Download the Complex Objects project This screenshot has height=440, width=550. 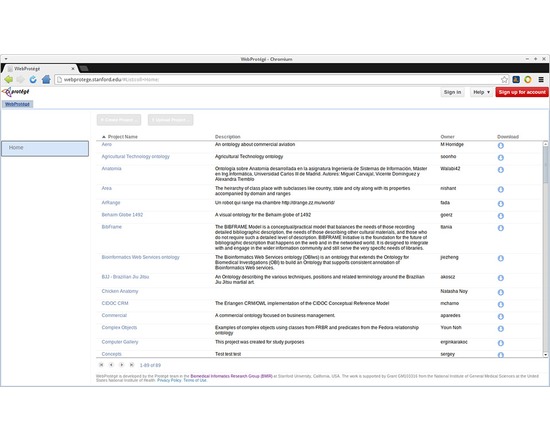click(x=501, y=329)
